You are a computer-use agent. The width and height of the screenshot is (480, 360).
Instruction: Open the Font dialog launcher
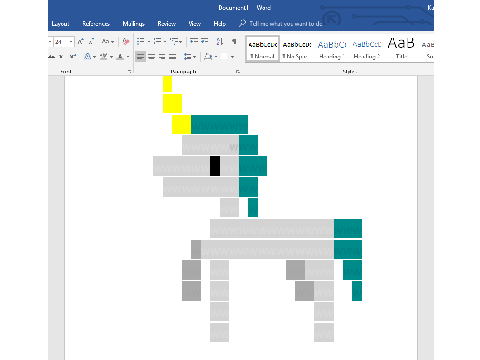129,71
